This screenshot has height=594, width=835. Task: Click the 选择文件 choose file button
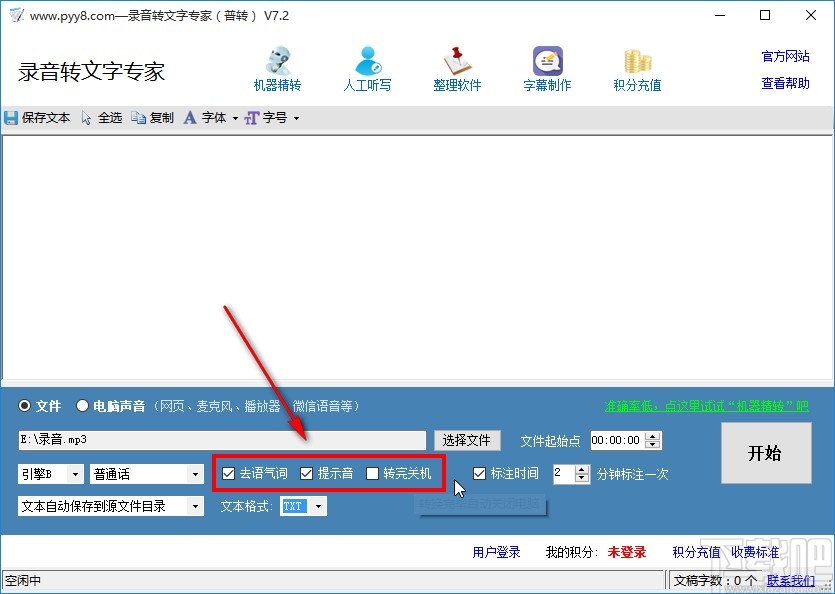[x=467, y=440]
